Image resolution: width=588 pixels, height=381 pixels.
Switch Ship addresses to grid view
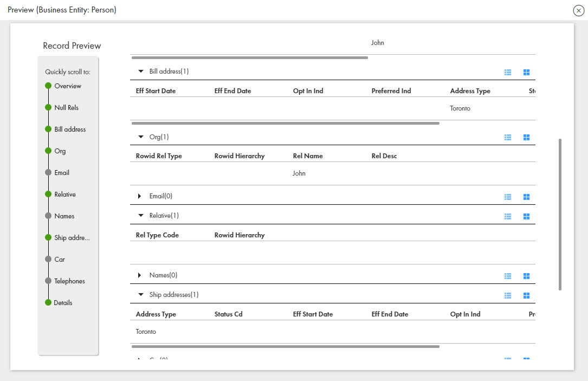point(527,295)
